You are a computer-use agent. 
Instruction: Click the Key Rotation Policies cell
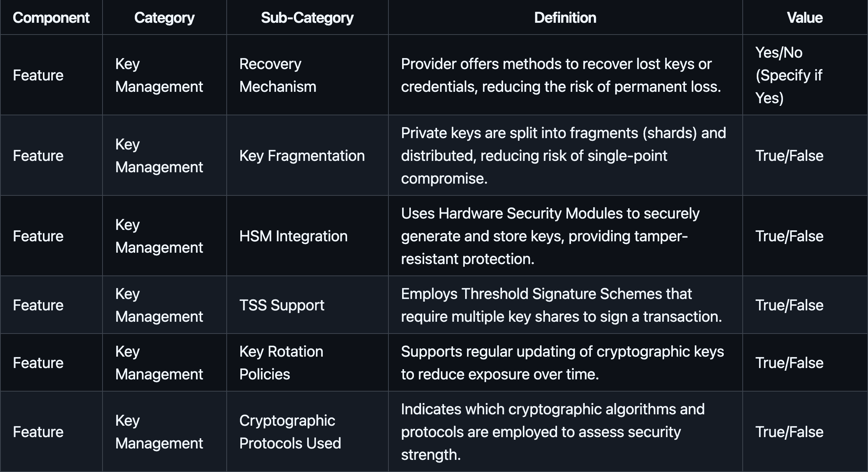(x=281, y=363)
